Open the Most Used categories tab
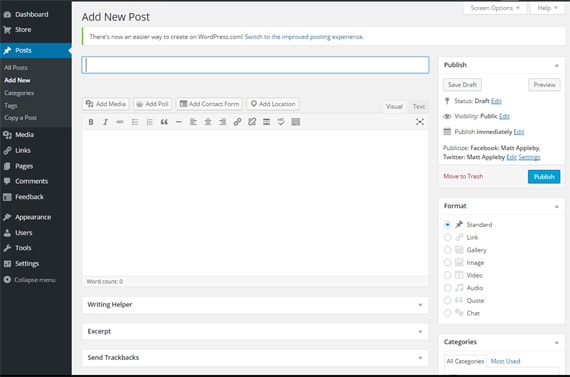 pyautogui.click(x=505, y=361)
